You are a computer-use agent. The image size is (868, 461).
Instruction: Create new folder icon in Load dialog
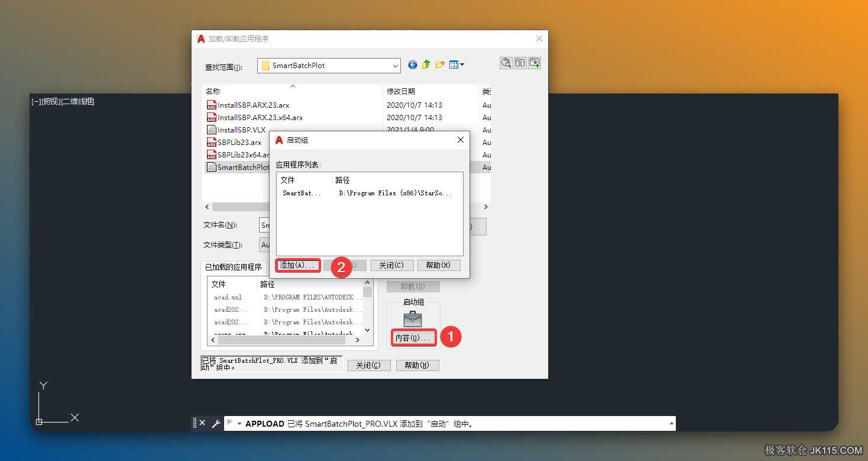(440, 65)
